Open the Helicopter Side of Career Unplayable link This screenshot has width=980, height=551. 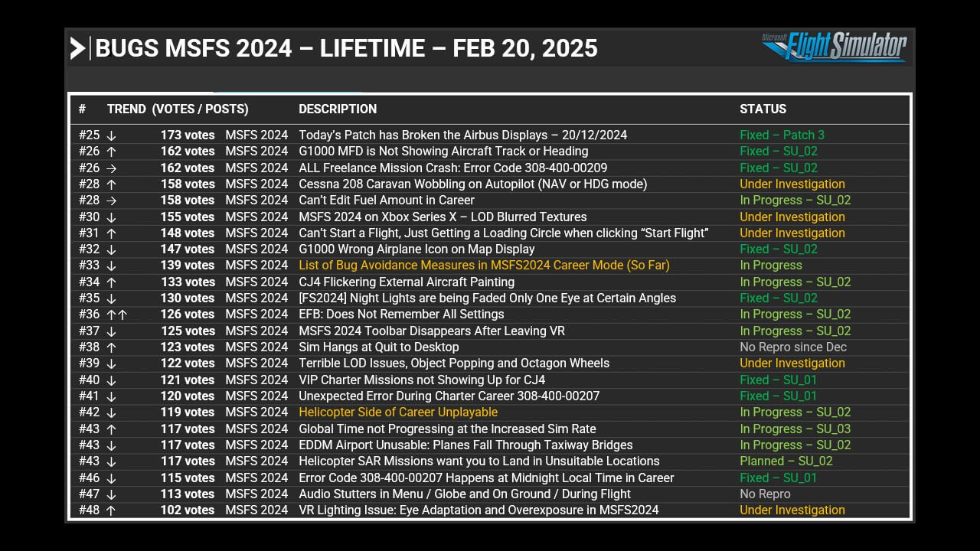(x=398, y=412)
